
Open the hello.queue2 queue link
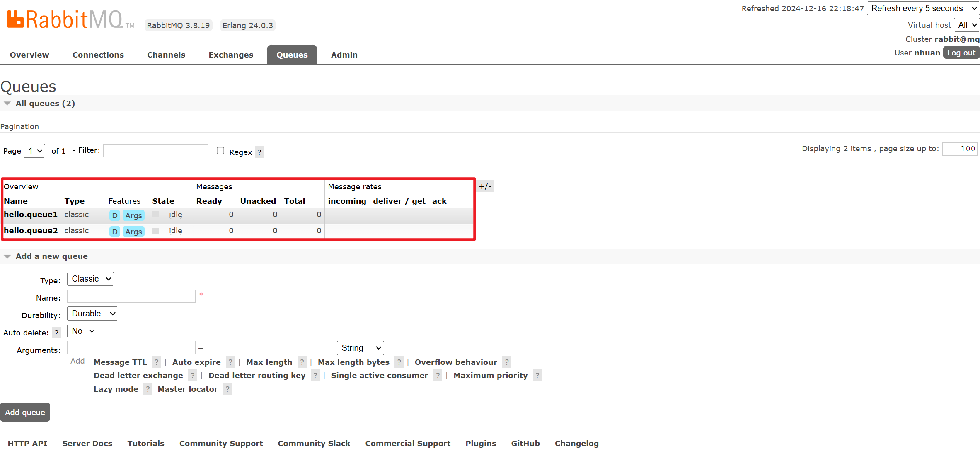[x=31, y=230]
